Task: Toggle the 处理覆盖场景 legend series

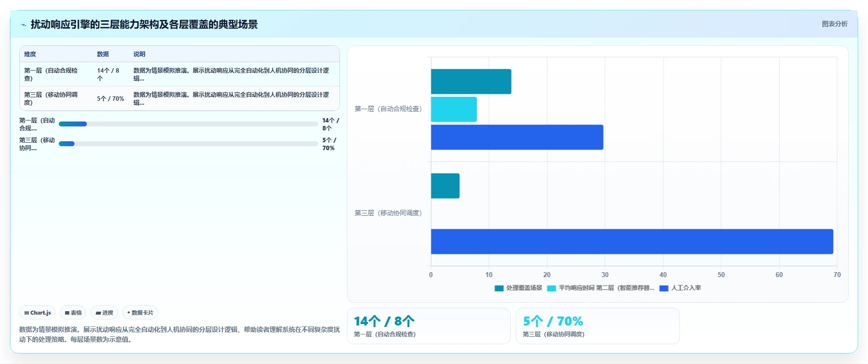Action: [x=518, y=288]
